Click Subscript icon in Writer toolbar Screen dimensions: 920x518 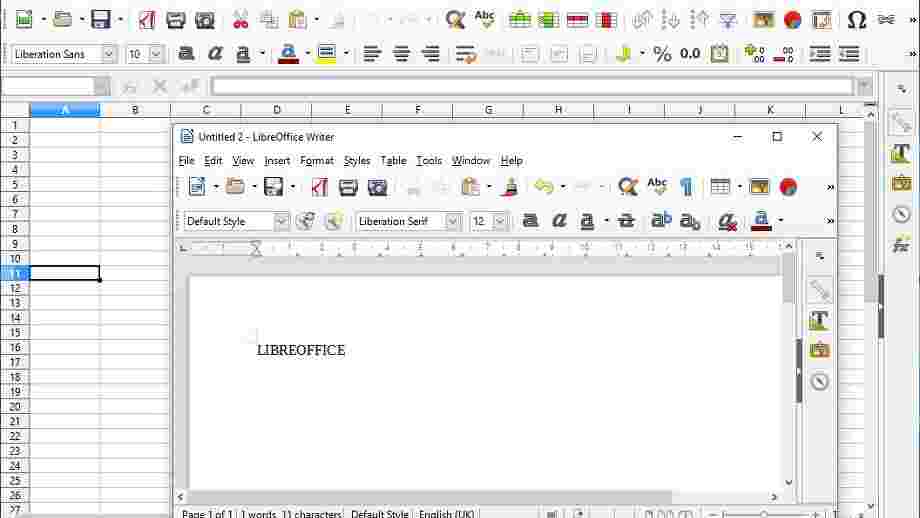[x=690, y=221]
